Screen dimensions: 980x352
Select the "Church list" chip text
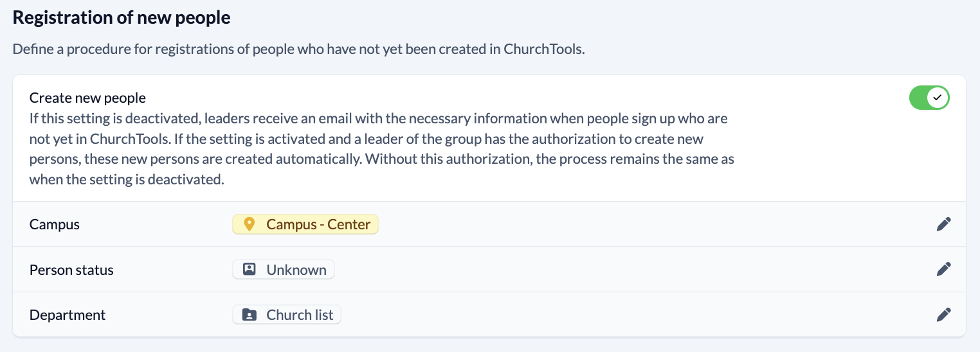coord(300,315)
